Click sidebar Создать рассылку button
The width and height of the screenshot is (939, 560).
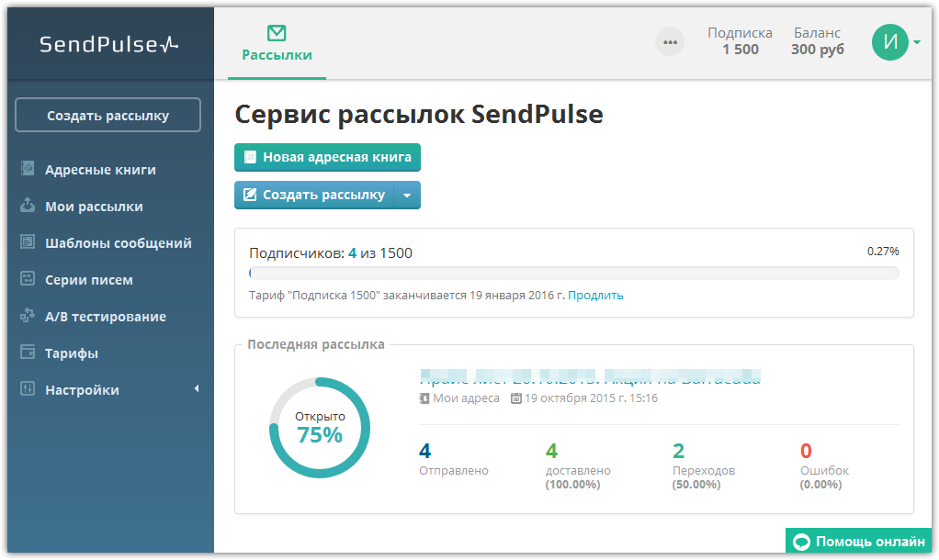point(107,115)
